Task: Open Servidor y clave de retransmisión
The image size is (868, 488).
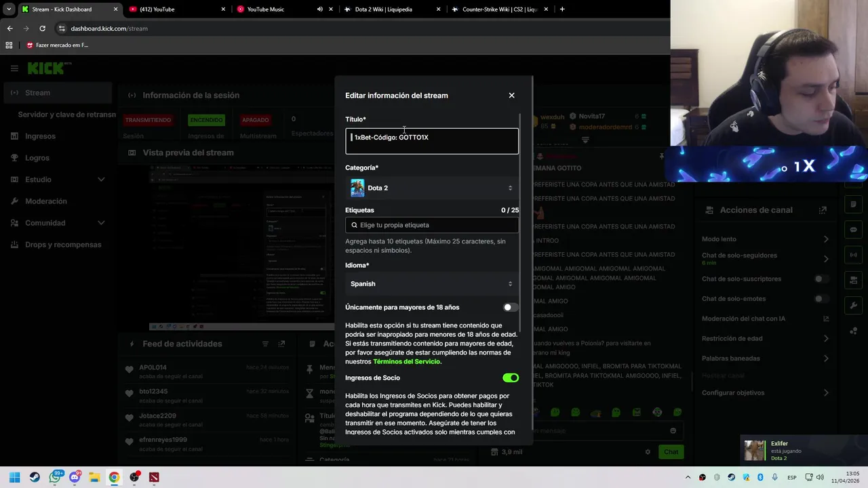Action: click(66, 115)
